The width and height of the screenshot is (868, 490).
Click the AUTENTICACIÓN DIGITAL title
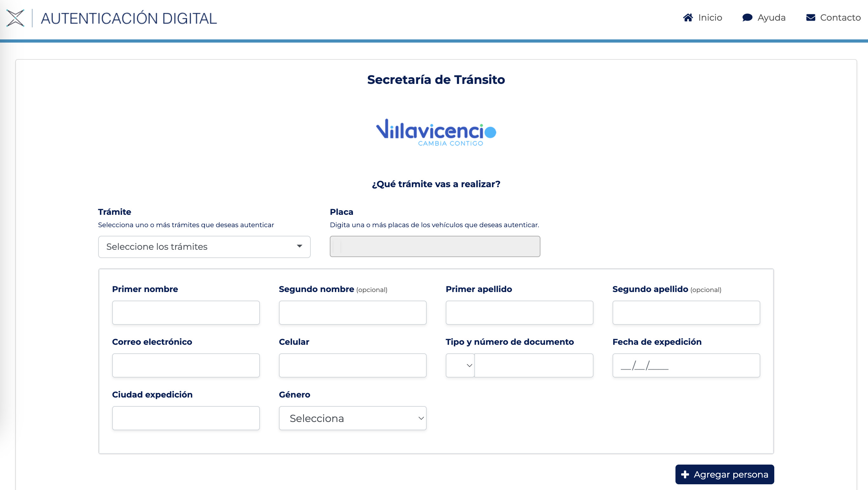(129, 18)
